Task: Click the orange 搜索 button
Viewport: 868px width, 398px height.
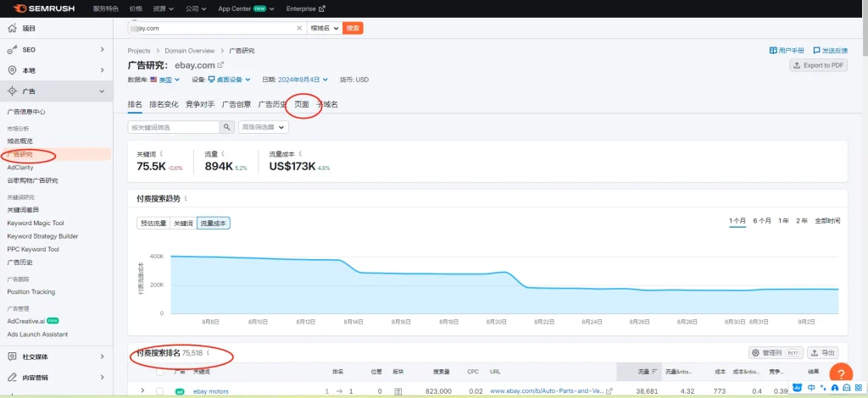Action: [x=353, y=28]
